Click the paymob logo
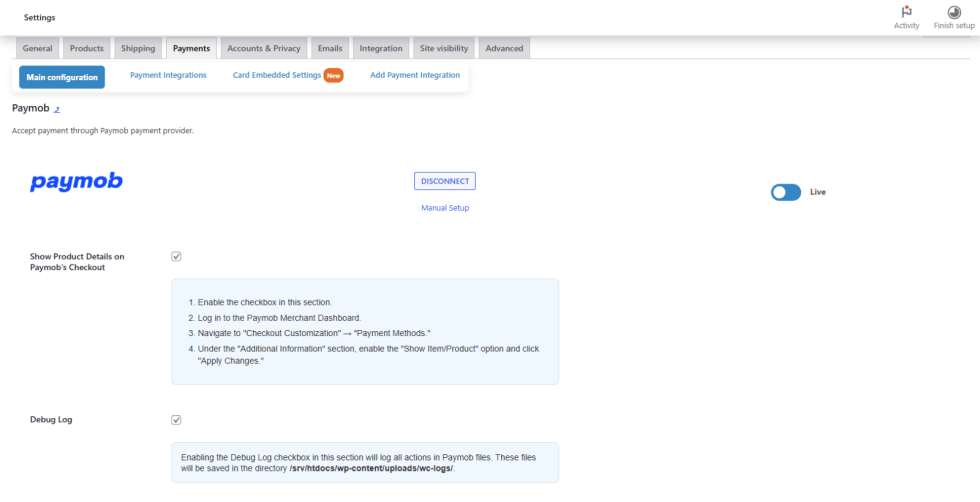980x502 pixels. point(76,182)
